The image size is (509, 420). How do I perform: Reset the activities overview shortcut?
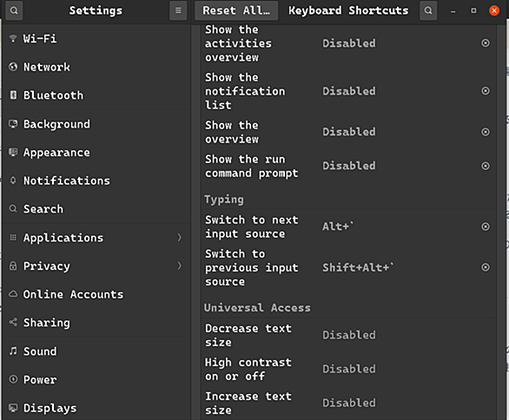click(486, 43)
